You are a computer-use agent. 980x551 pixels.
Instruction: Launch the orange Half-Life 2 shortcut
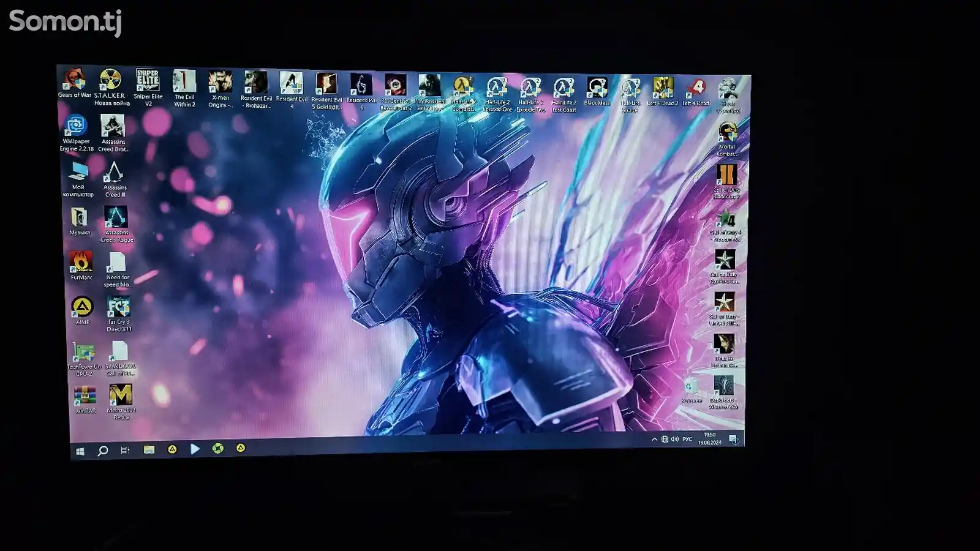tap(464, 94)
